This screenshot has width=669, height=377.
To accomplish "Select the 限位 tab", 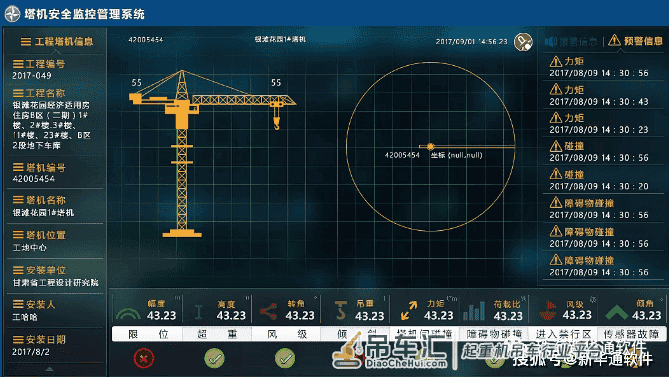I will (148, 334).
